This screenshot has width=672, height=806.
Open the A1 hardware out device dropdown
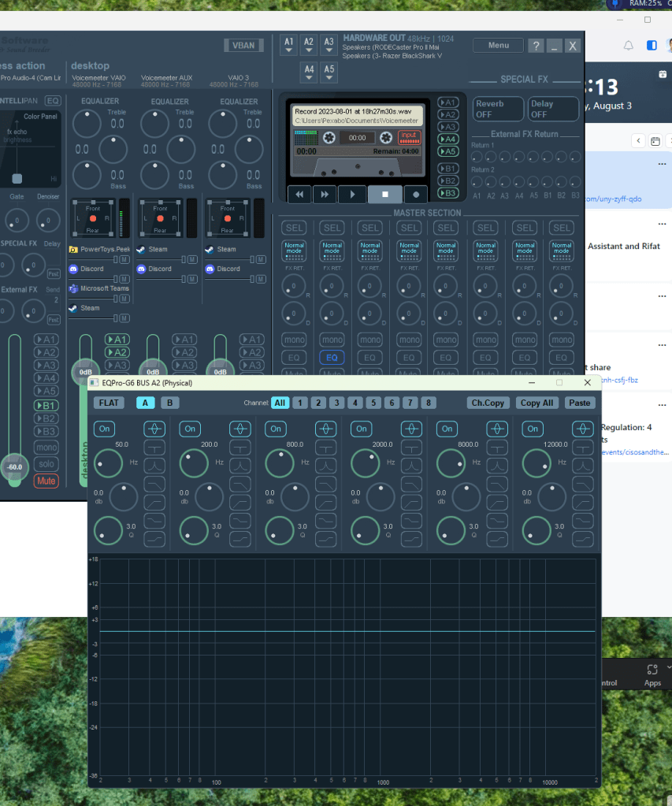pyautogui.click(x=289, y=45)
